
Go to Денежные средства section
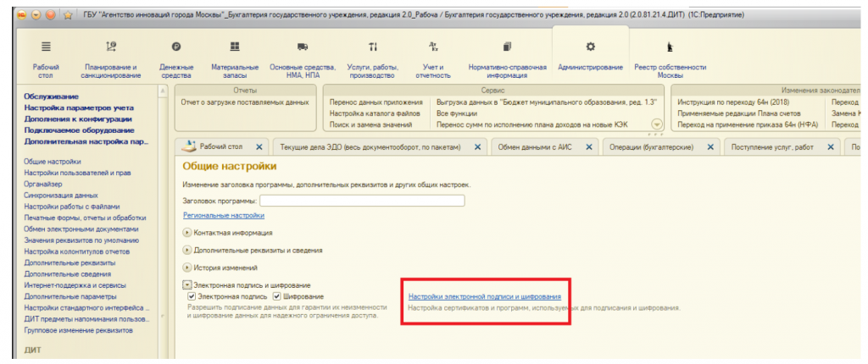tap(176, 47)
